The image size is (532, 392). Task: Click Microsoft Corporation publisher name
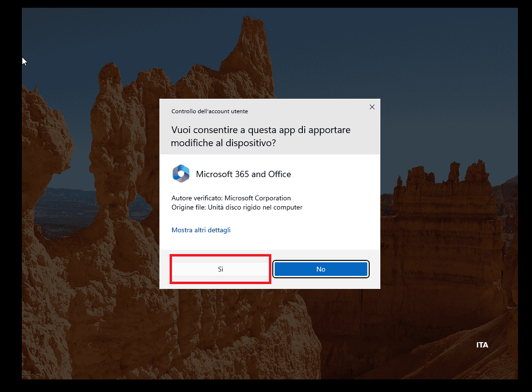pos(257,198)
